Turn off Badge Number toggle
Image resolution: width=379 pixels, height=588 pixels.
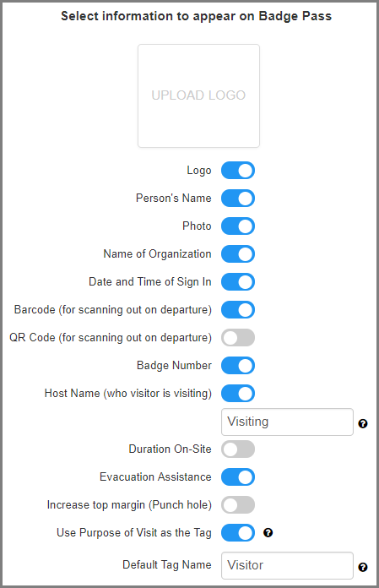tap(238, 365)
